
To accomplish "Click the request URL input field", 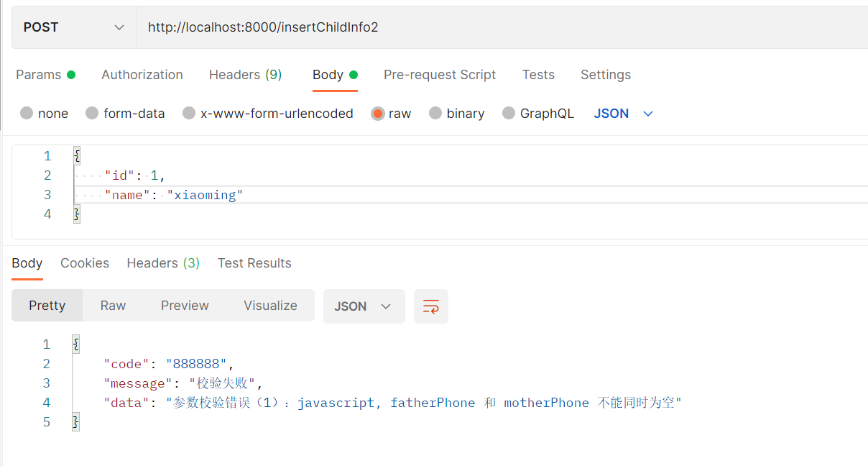I will point(502,27).
